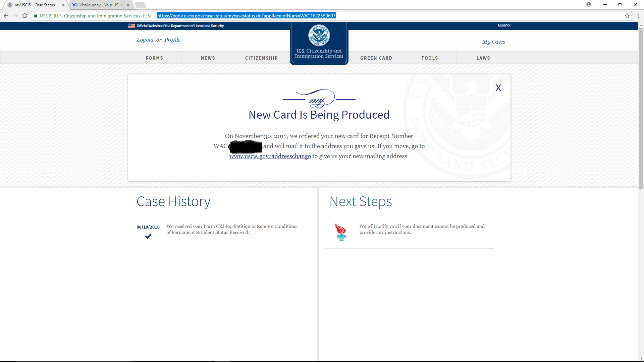Restore down the Chrome window

[x=620, y=4]
